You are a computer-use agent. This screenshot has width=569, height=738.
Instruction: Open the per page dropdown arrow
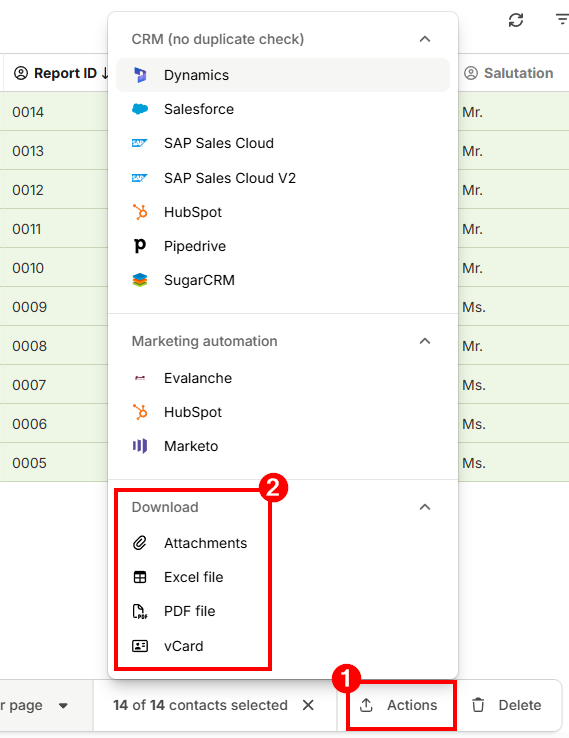(63, 706)
